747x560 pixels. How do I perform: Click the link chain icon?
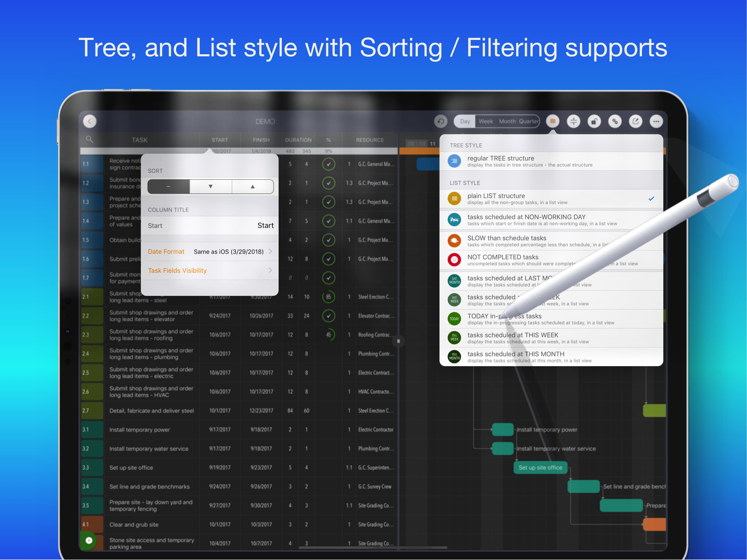click(x=615, y=121)
